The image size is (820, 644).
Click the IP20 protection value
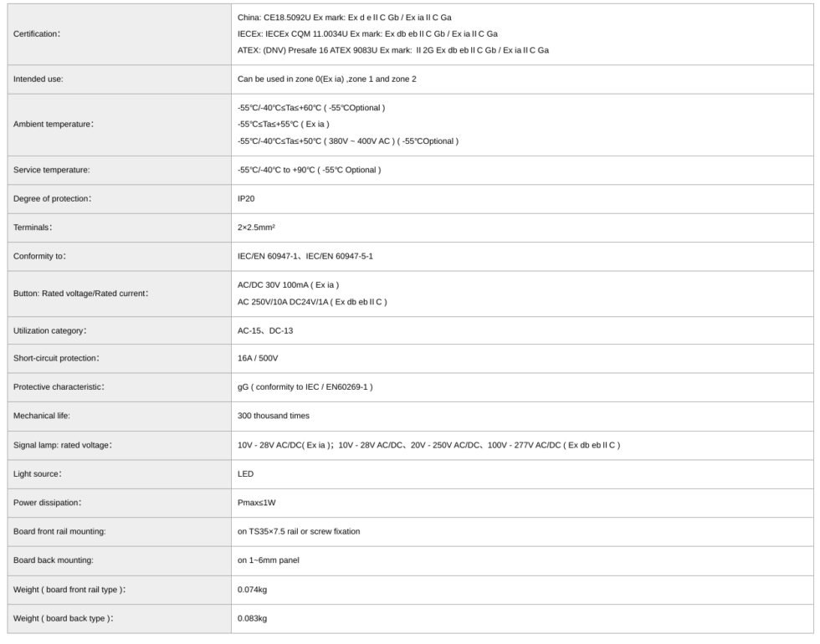[x=247, y=198]
